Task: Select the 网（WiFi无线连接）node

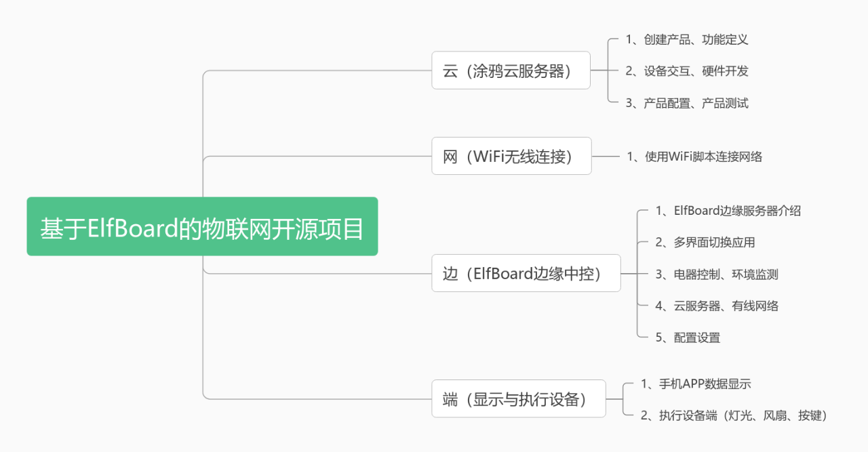Action: tap(511, 156)
